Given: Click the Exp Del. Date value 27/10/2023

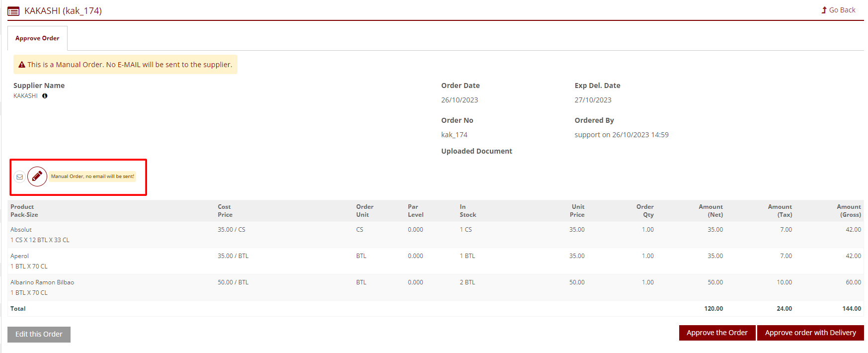Looking at the screenshot, I should pyautogui.click(x=593, y=100).
